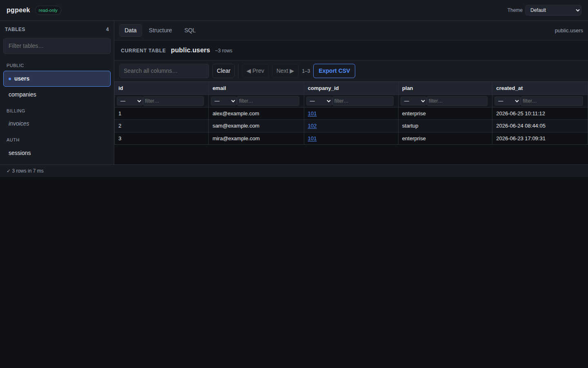Image resolution: width=588 pixels, height=368 pixels.
Task: Follow company_id link 102 in sam row
Action: pyautogui.click(x=312, y=126)
